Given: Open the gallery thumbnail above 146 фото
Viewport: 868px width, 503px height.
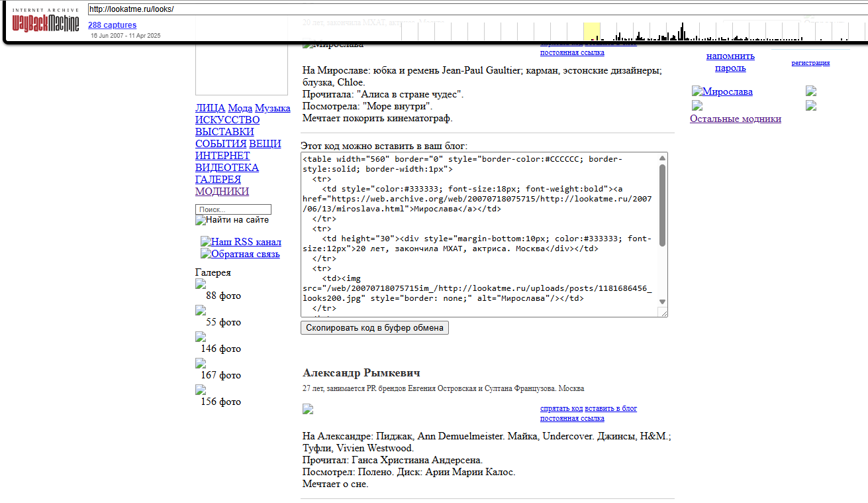Looking at the screenshot, I should (201, 337).
